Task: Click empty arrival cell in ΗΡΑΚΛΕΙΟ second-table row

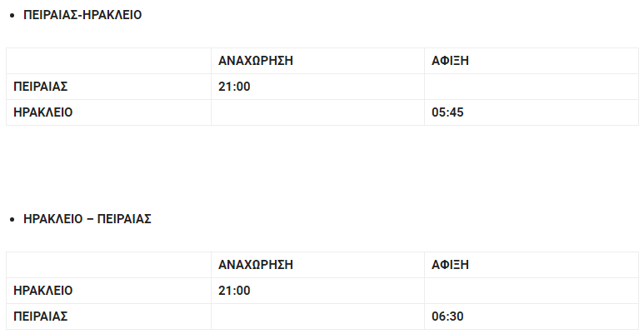Action: tap(532, 291)
